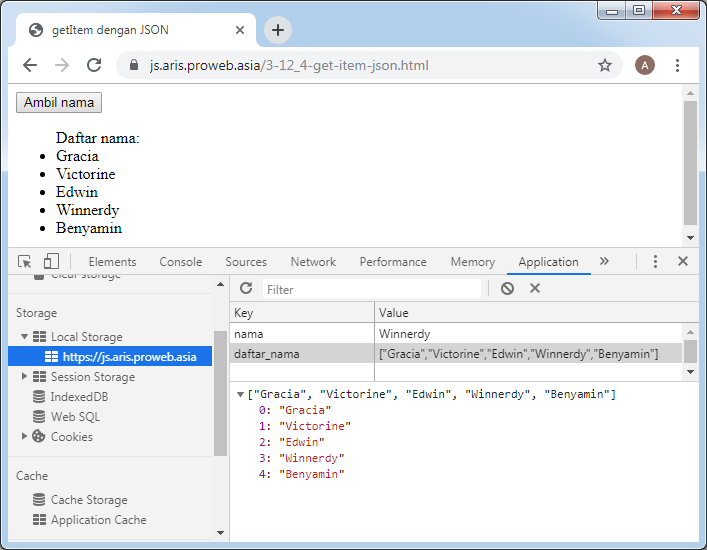Sort by the Key column header
Viewport: 707px width, 550px height.
pyautogui.click(x=302, y=313)
